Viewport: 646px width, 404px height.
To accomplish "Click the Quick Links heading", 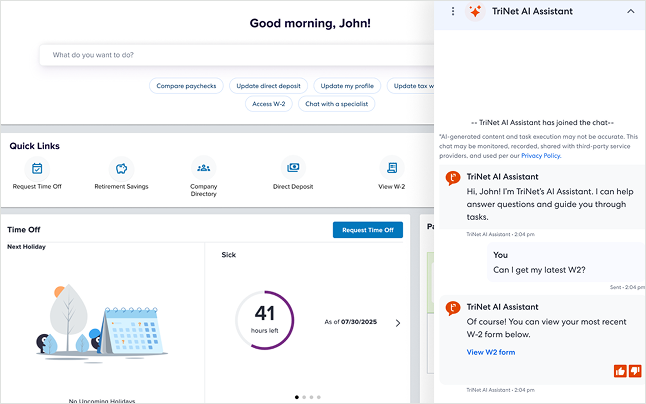I will (35, 146).
